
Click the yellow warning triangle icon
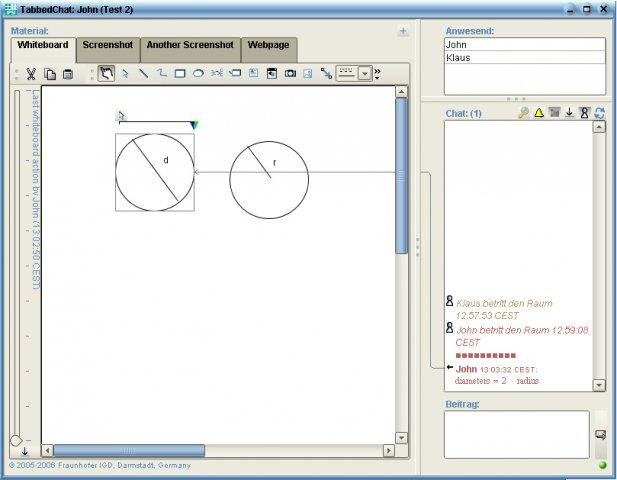pyautogui.click(x=538, y=113)
